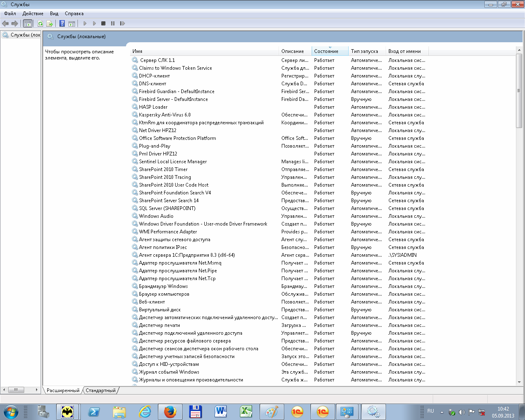The height and width of the screenshot is (420, 525).
Task: Sort services by Тип запуска column
Action: pyautogui.click(x=364, y=51)
